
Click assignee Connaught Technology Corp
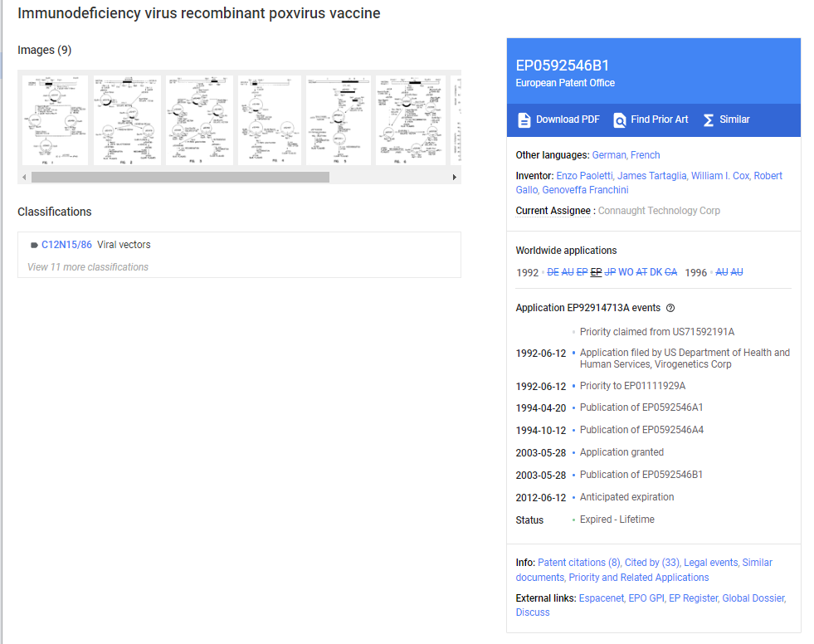(x=659, y=211)
